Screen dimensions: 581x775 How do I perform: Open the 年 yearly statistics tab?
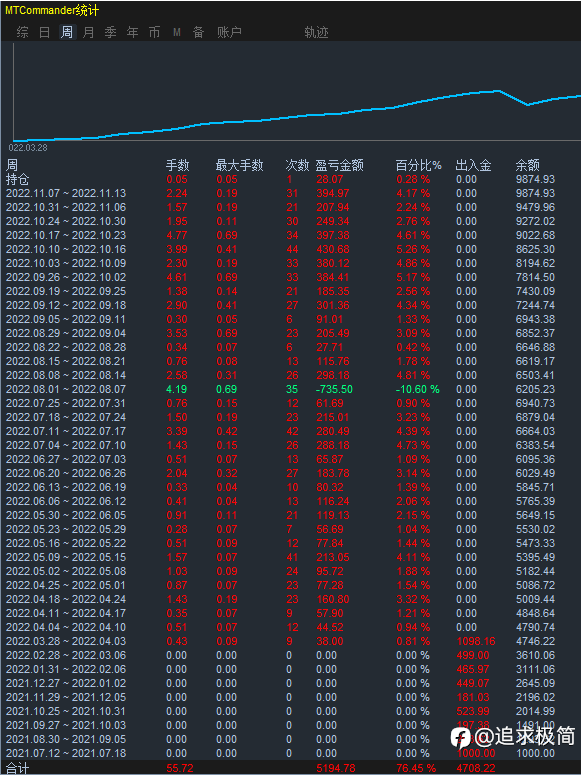(x=133, y=32)
